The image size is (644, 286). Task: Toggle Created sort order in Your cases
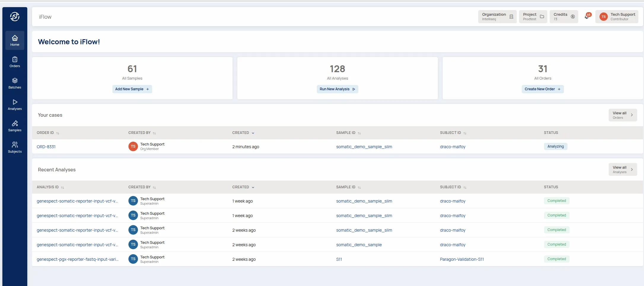tap(243, 133)
